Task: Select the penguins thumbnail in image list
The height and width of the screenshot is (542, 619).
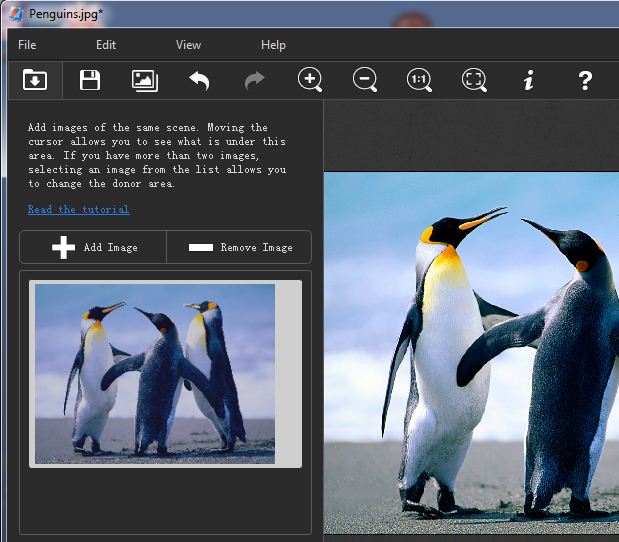Action: tap(155, 374)
